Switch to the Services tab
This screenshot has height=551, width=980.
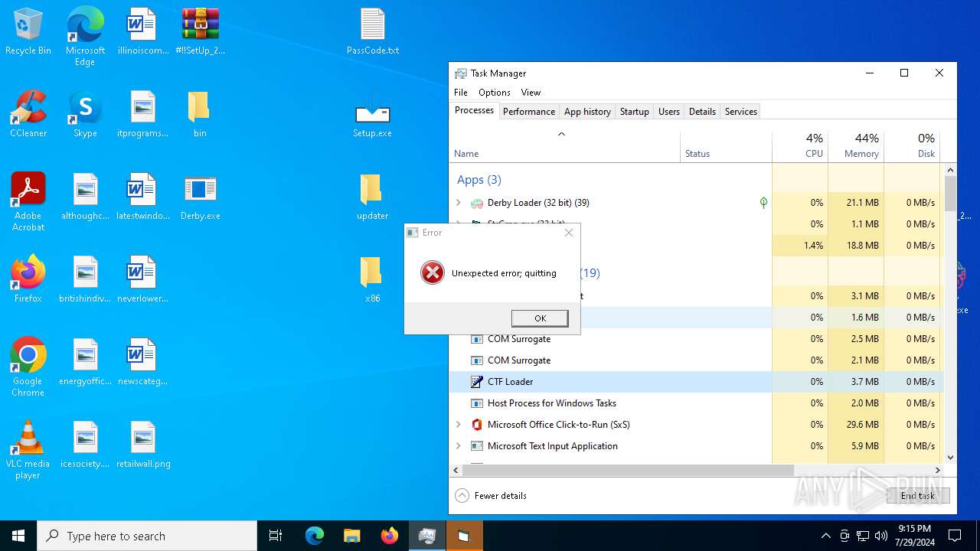(740, 112)
